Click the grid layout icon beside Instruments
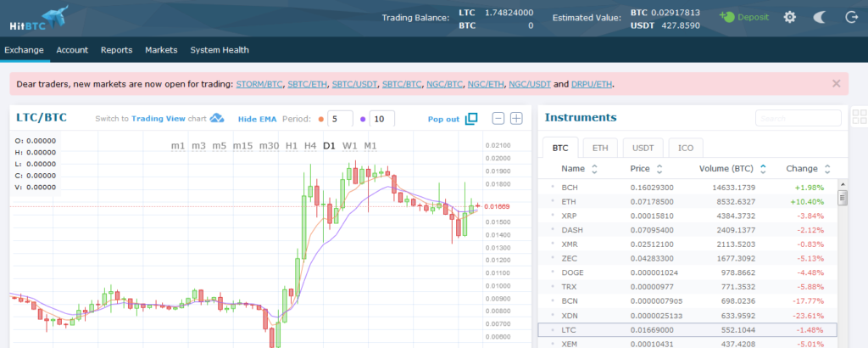 pyautogui.click(x=860, y=117)
